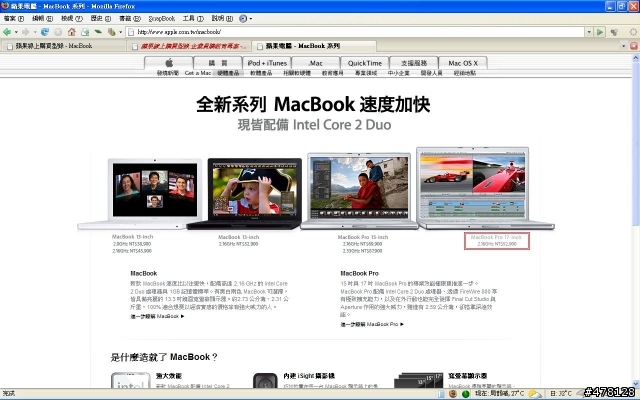Image resolution: width=640 pixels, height=400 pixels.
Task: Click the Intel chip feature icon
Action: [131, 380]
